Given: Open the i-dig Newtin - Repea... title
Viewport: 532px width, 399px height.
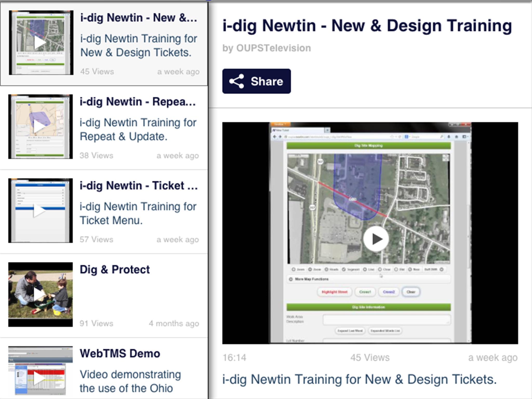Looking at the screenshot, I should [x=138, y=102].
